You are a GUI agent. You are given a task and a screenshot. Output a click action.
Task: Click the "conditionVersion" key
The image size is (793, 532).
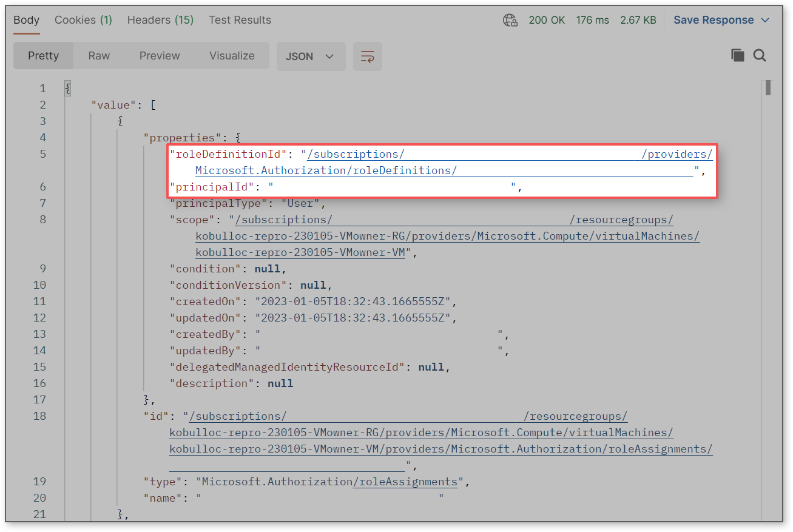[x=228, y=285]
